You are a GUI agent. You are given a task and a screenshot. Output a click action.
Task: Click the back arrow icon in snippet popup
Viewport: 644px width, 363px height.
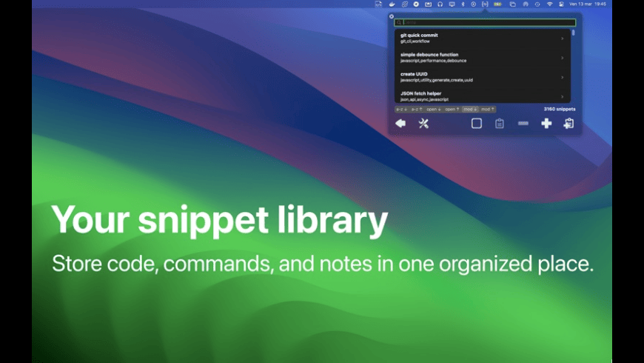click(400, 123)
